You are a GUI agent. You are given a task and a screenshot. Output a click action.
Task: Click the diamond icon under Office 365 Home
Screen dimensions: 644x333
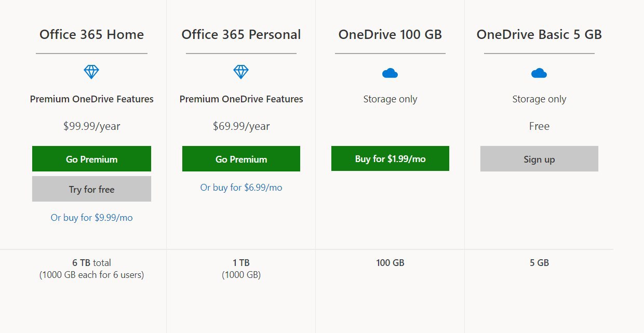pos(91,72)
